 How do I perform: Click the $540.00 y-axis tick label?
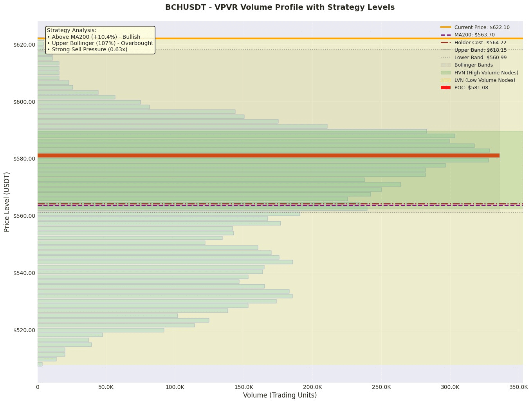(24, 273)
